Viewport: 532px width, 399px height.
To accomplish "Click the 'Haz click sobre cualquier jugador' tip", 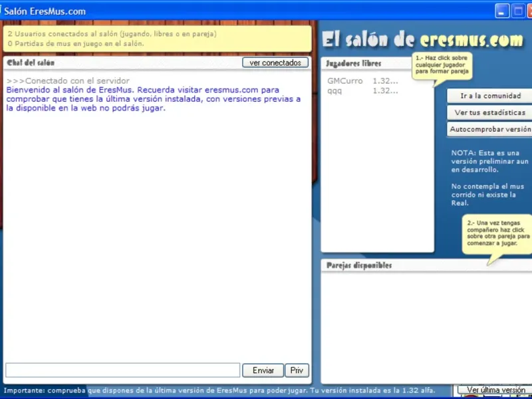I will coord(442,65).
